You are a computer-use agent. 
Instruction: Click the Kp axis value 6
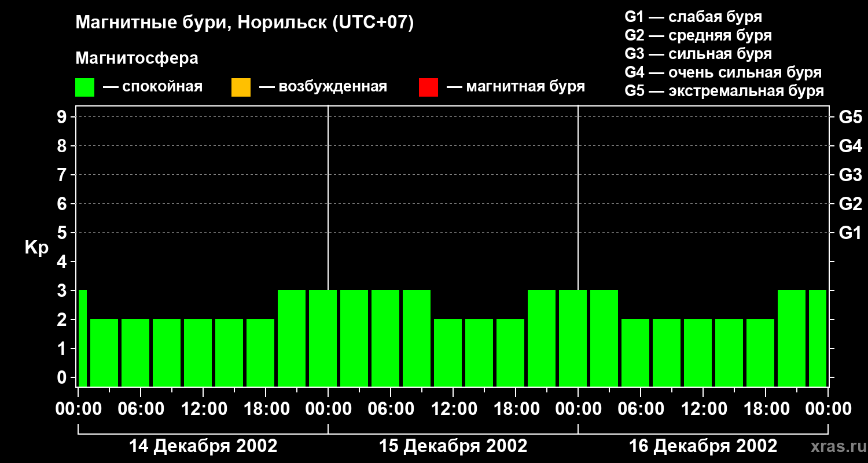[63, 204]
